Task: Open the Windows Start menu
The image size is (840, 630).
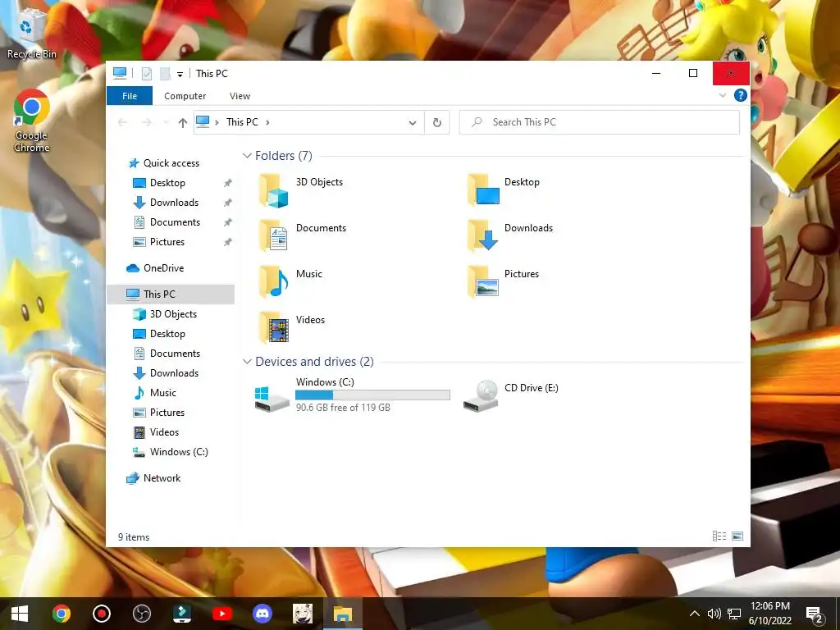Action: pyautogui.click(x=20, y=614)
